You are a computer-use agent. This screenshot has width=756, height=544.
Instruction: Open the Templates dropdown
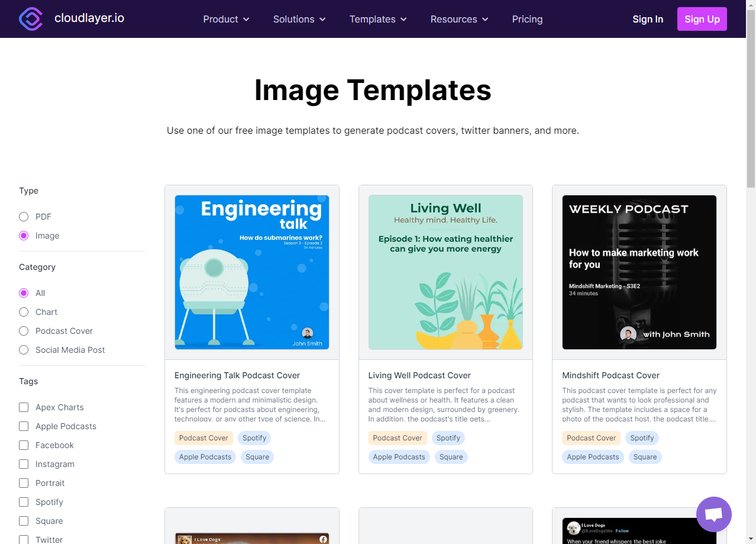click(x=377, y=19)
